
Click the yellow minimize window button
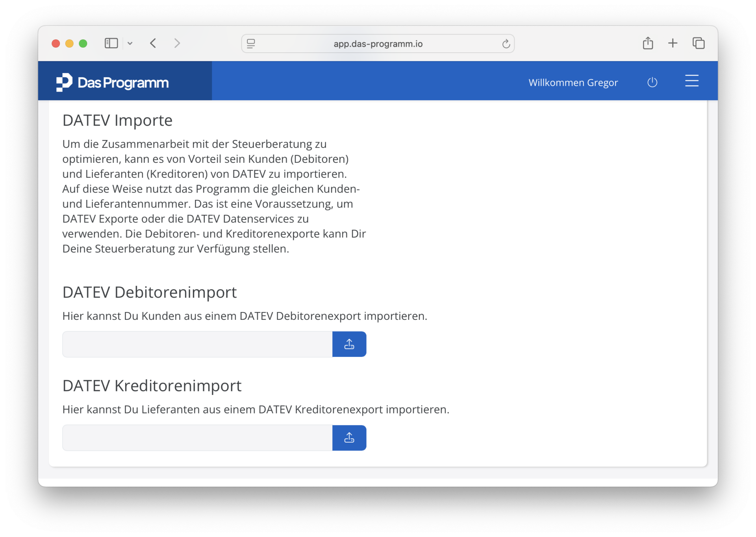point(69,44)
